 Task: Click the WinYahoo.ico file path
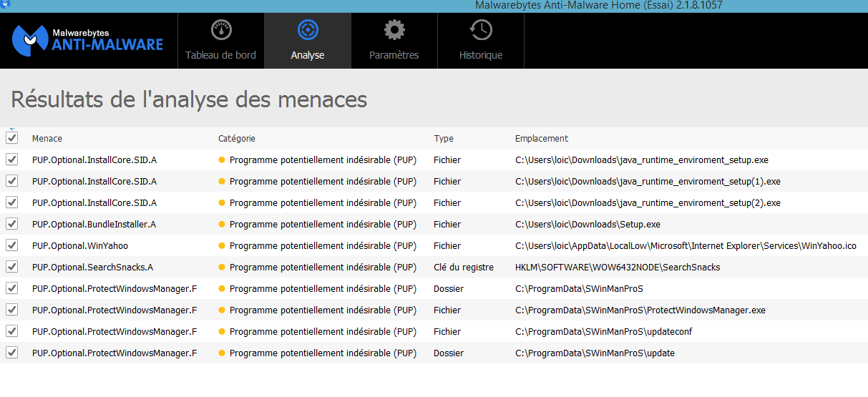point(686,246)
